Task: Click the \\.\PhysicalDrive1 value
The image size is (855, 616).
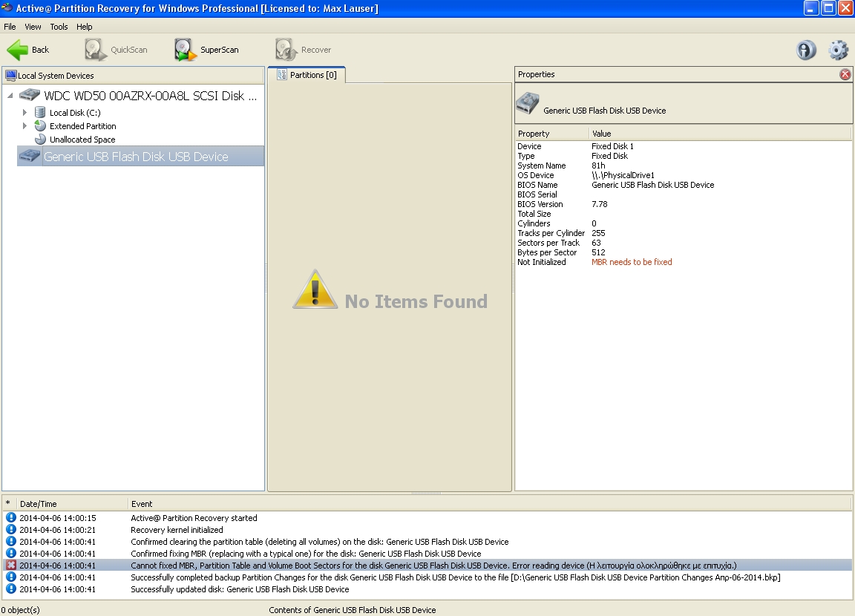Action: (x=623, y=176)
